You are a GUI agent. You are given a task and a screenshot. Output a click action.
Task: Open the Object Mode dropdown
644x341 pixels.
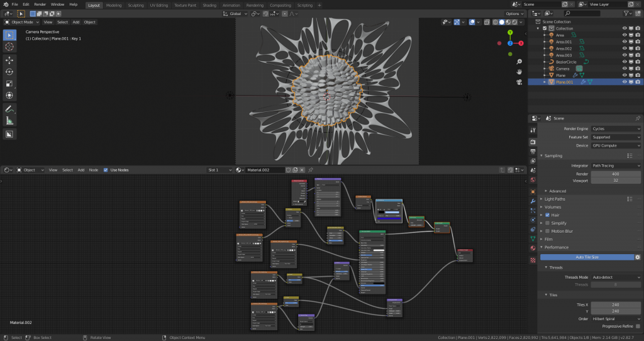point(22,22)
